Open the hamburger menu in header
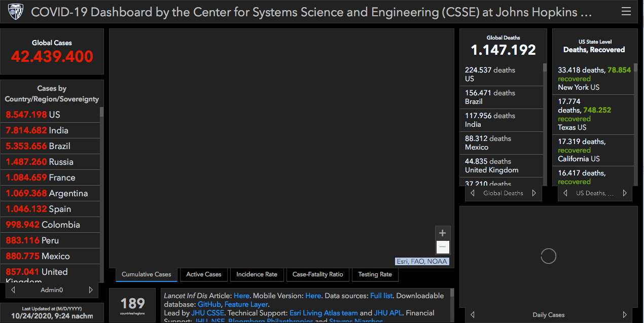644x323 pixels. click(626, 11)
